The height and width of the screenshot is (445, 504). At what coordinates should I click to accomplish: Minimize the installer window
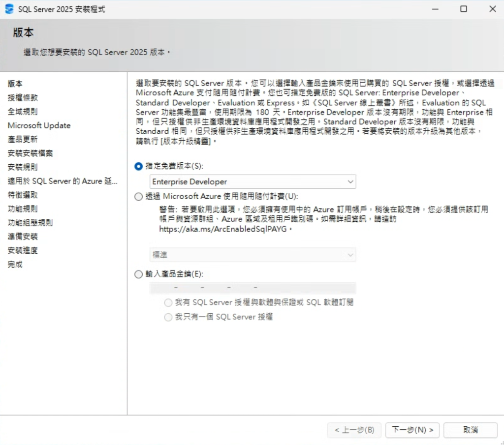point(435,9)
